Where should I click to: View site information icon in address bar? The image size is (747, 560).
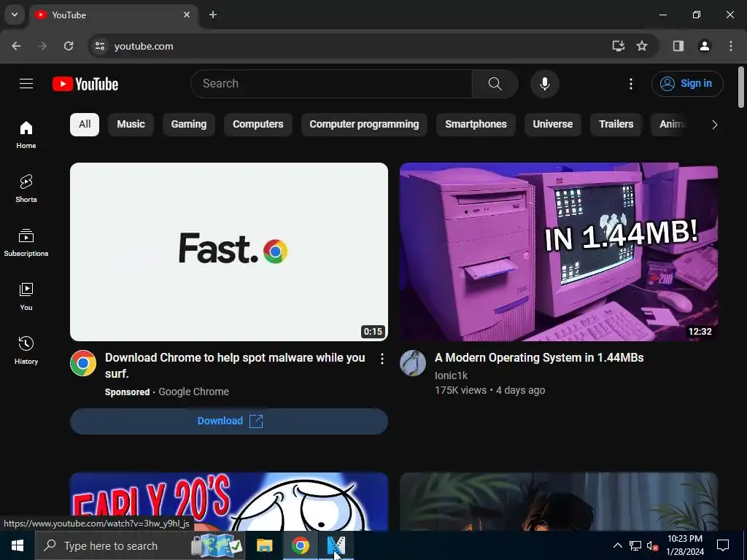100,46
